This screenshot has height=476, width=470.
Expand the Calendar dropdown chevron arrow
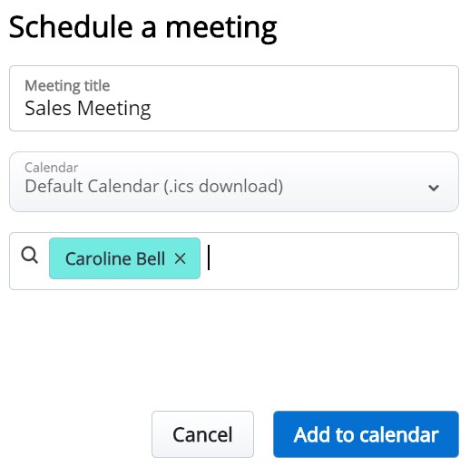[434, 188]
